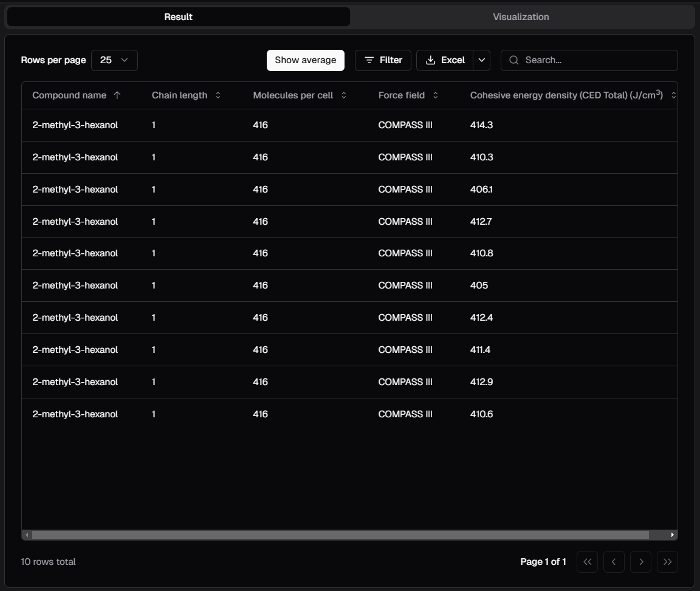Click the horizontal scrollbar right arrow
The width and height of the screenshot is (700, 591).
672,535
